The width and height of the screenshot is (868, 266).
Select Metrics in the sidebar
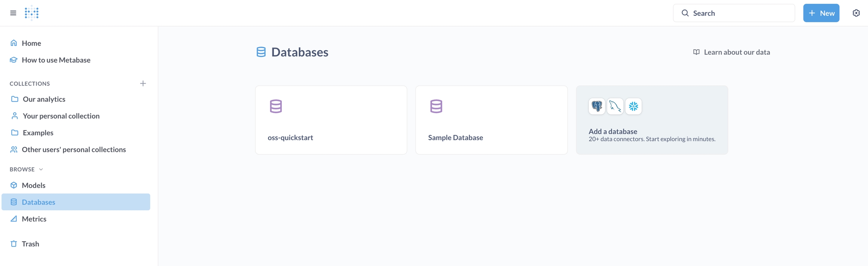(x=34, y=219)
